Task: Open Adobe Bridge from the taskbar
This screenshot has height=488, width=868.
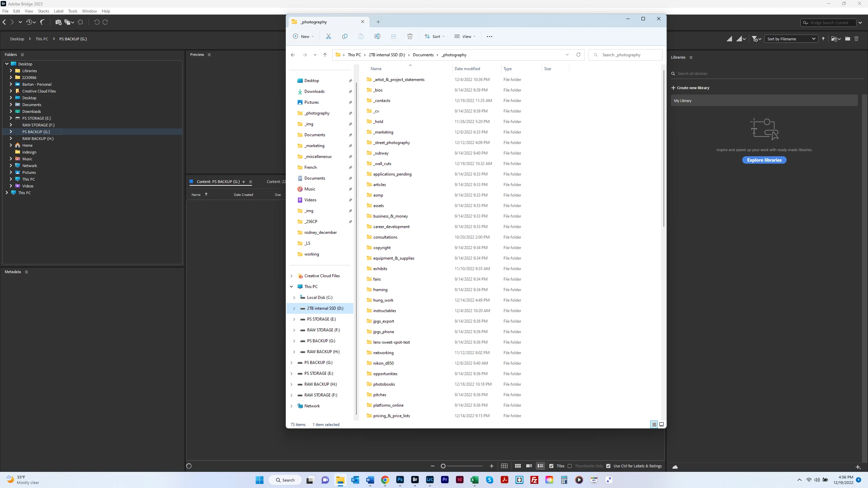Action: pos(415,480)
